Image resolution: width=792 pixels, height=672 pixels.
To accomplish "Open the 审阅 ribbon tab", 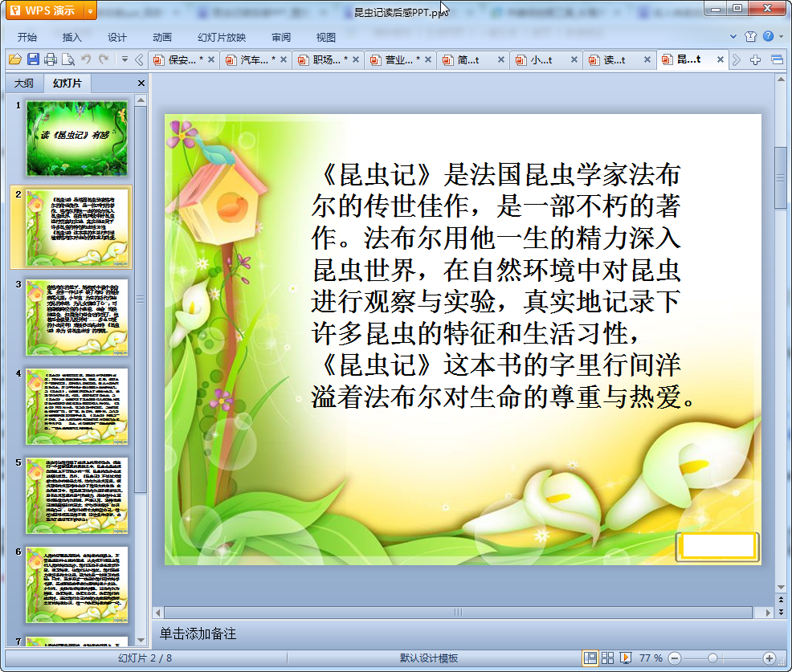I will pos(281,38).
